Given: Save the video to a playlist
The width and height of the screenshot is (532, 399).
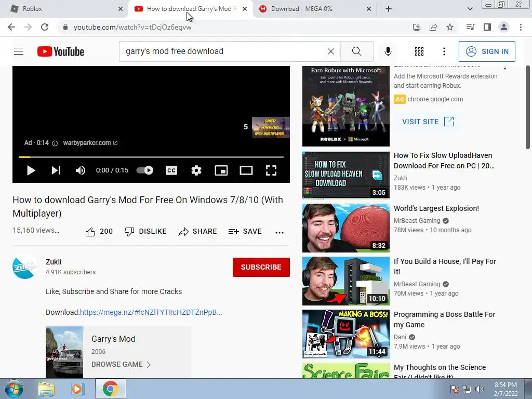Looking at the screenshot, I should pyautogui.click(x=245, y=231).
